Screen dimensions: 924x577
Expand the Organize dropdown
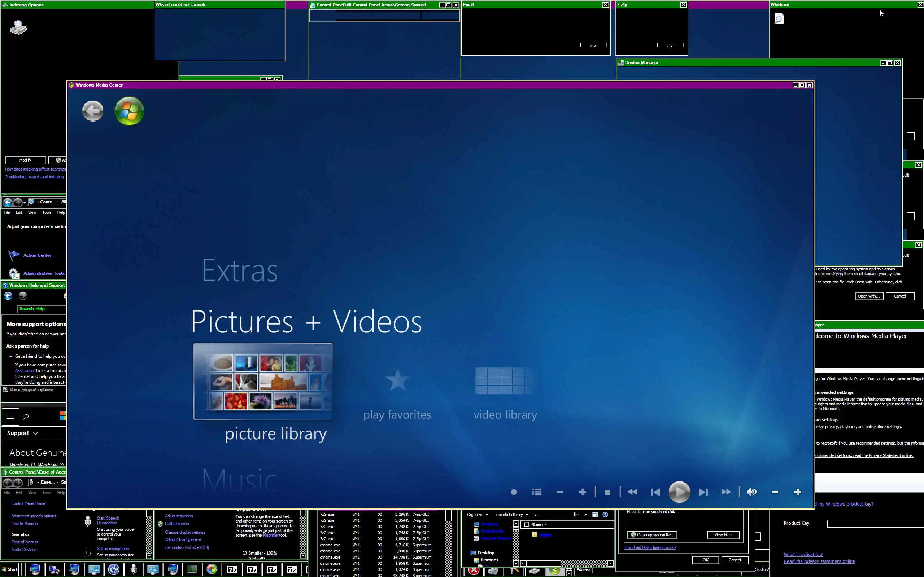point(477,514)
